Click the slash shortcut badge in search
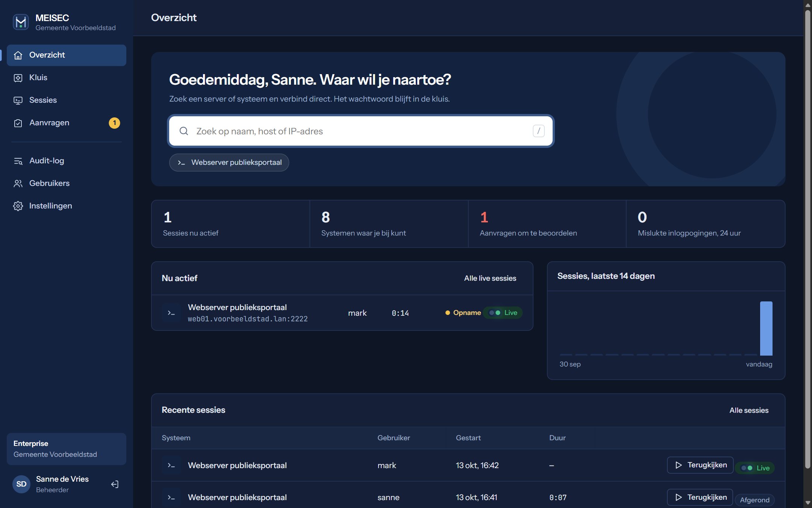Image resolution: width=812 pixels, height=508 pixels. [539, 131]
